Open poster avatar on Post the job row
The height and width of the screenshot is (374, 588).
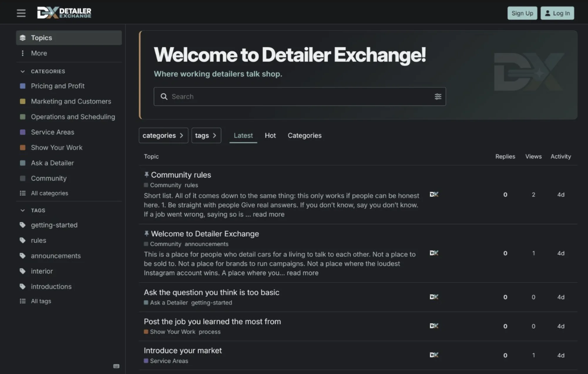click(434, 326)
